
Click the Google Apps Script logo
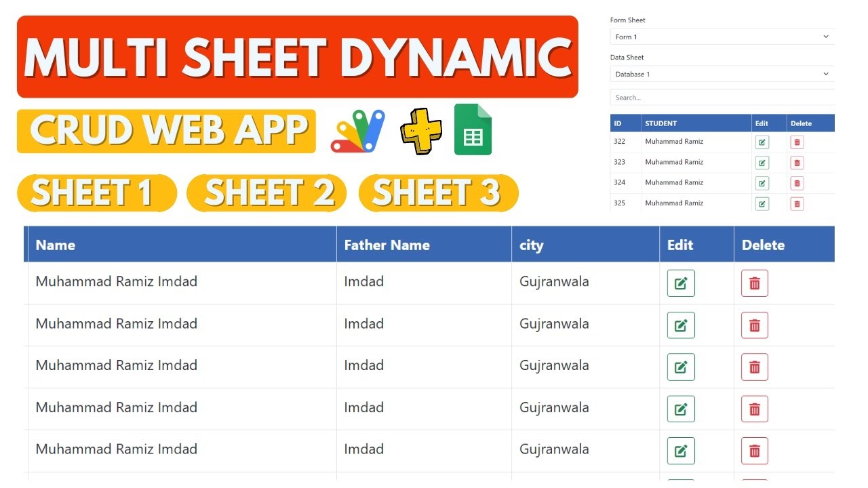coord(358,131)
